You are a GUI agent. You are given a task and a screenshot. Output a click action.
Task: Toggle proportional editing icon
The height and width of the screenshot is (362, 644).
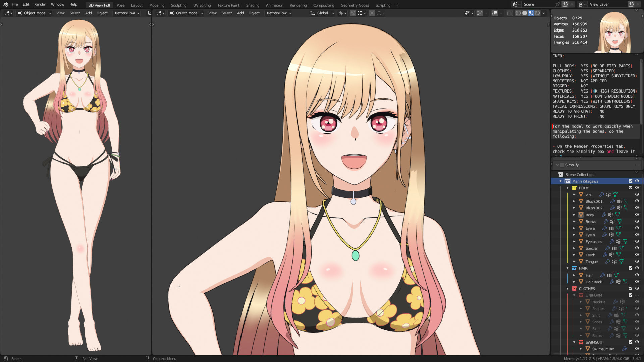tap(372, 13)
